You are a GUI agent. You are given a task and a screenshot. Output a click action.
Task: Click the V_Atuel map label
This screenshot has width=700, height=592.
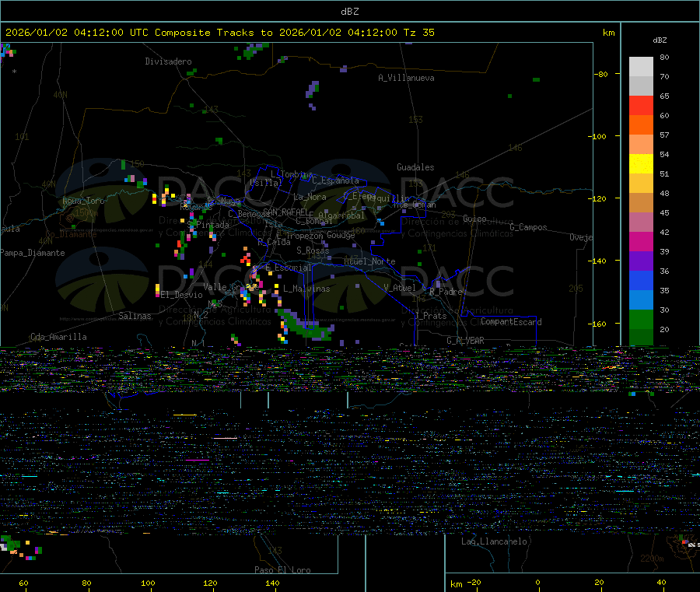click(400, 288)
